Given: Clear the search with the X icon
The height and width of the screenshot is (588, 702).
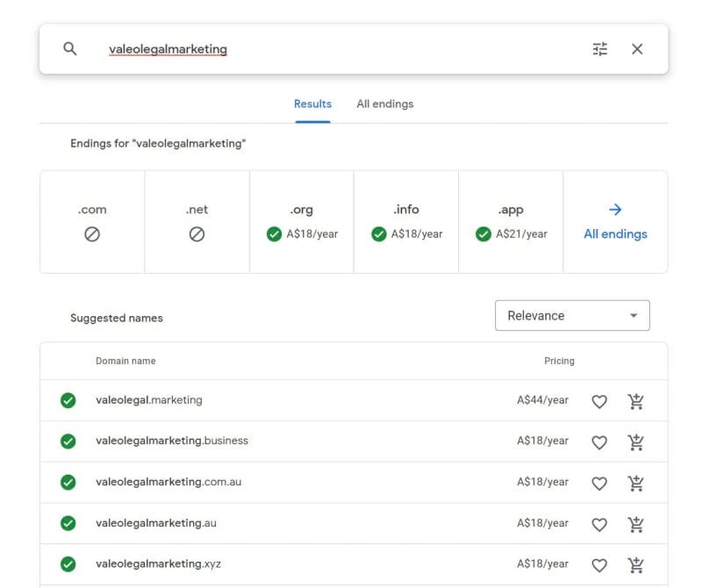Looking at the screenshot, I should [x=637, y=49].
